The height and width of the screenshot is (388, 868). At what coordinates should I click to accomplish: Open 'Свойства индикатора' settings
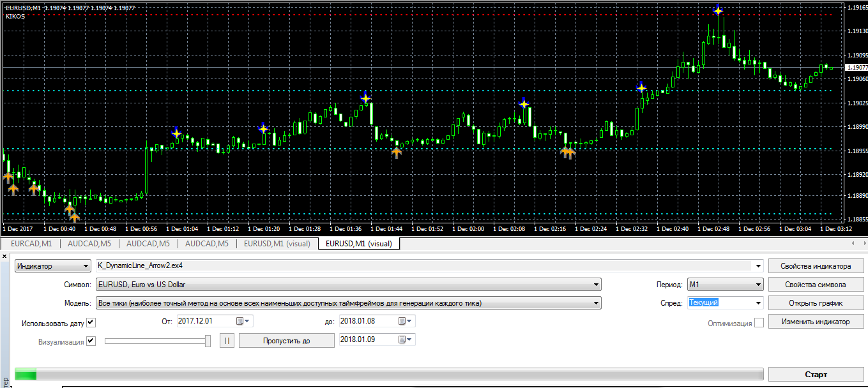click(x=816, y=266)
